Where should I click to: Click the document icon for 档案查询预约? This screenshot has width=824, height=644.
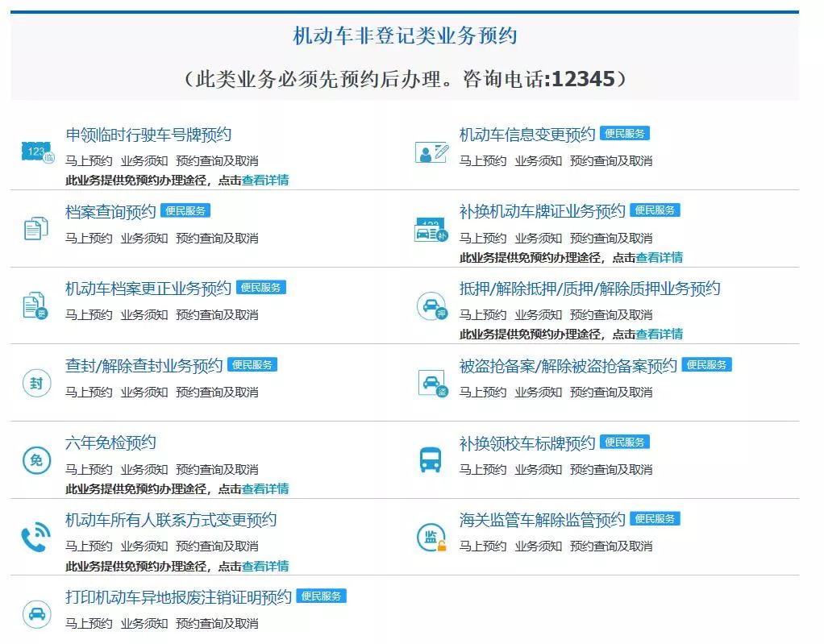[x=35, y=227]
